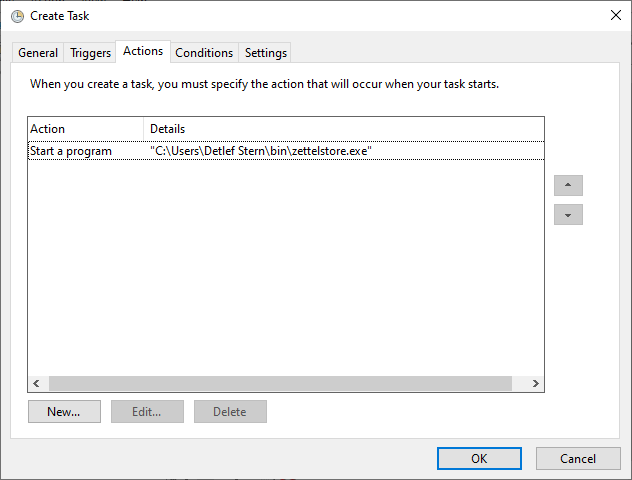Open the Settings tab
Image resolution: width=632 pixels, height=480 pixels.
(265, 53)
